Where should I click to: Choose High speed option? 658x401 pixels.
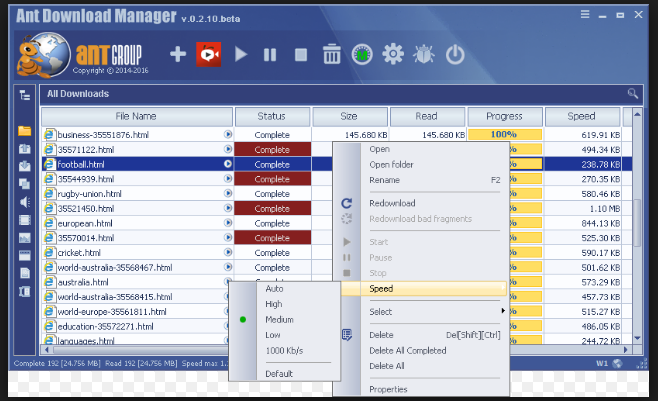point(274,304)
